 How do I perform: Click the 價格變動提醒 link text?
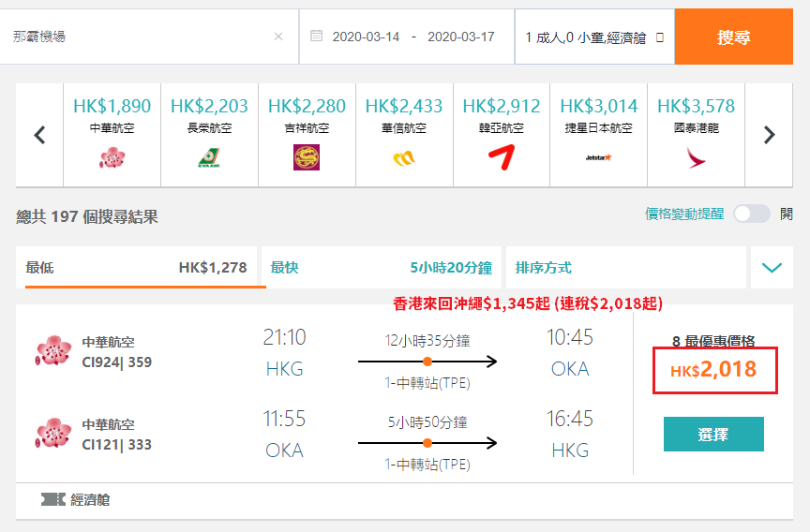[684, 214]
